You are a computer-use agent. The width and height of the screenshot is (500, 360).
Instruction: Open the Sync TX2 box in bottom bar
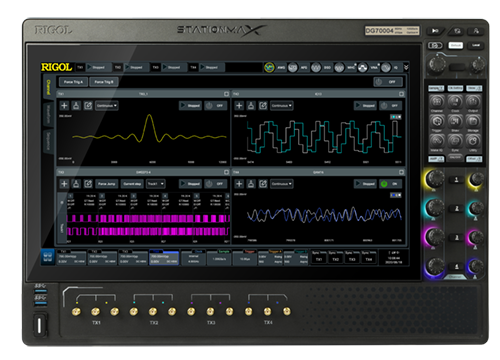[x=336, y=257]
